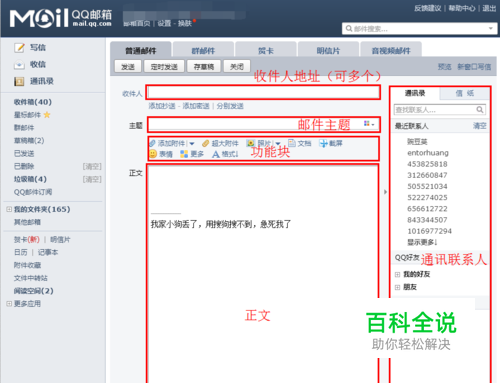Click the QQ邮箱 Mail logo
This screenshot has height=383, width=500.
point(60,18)
